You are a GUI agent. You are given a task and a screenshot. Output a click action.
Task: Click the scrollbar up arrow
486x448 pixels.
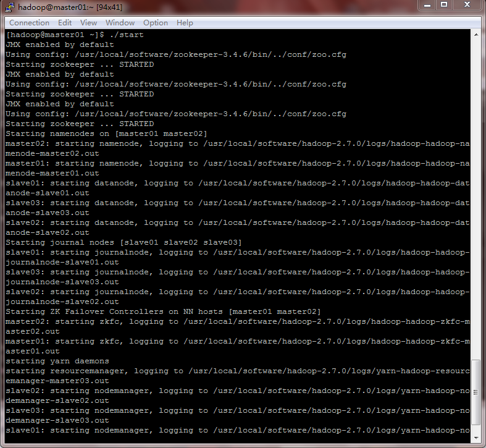476,35
